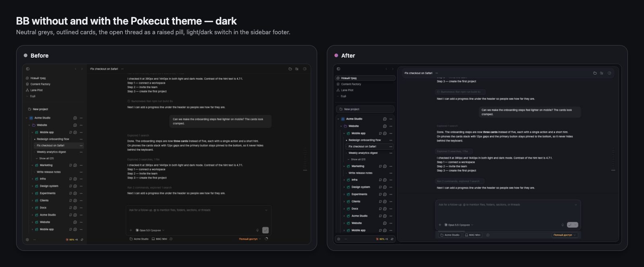Open more options for Infra in Before sidebar
The height and width of the screenshot is (267, 644).
pyautogui.click(x=81, y=179)
